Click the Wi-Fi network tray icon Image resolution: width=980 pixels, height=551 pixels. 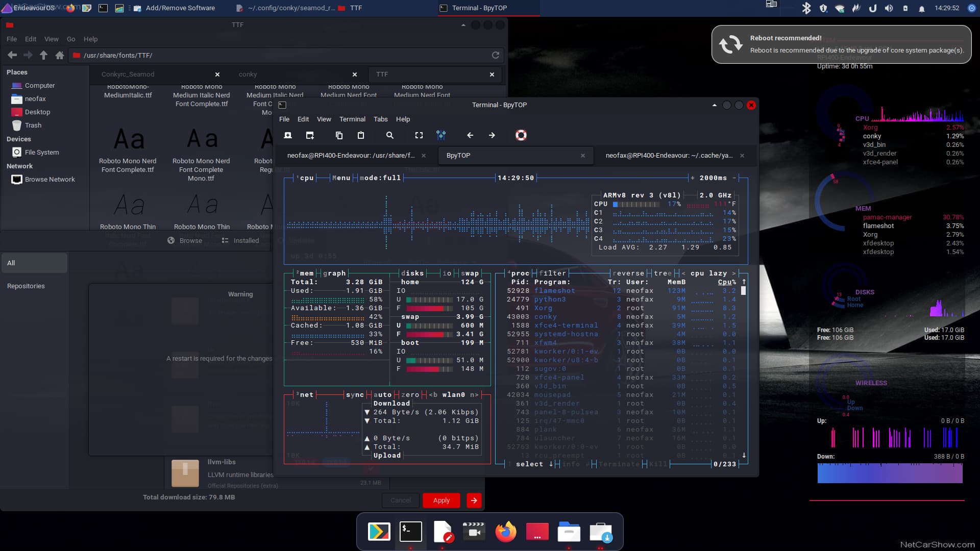[x=840, y=8]
